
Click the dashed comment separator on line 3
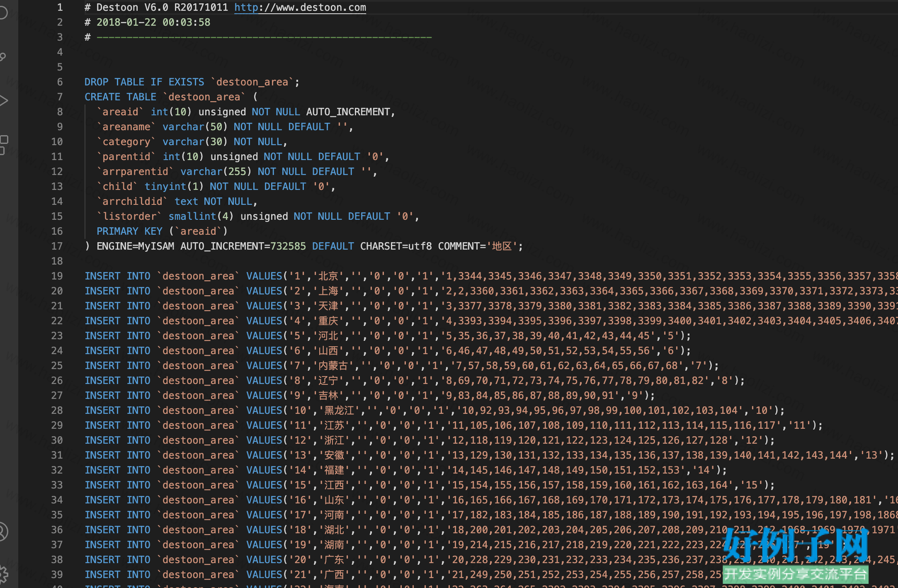pos(264,37)
